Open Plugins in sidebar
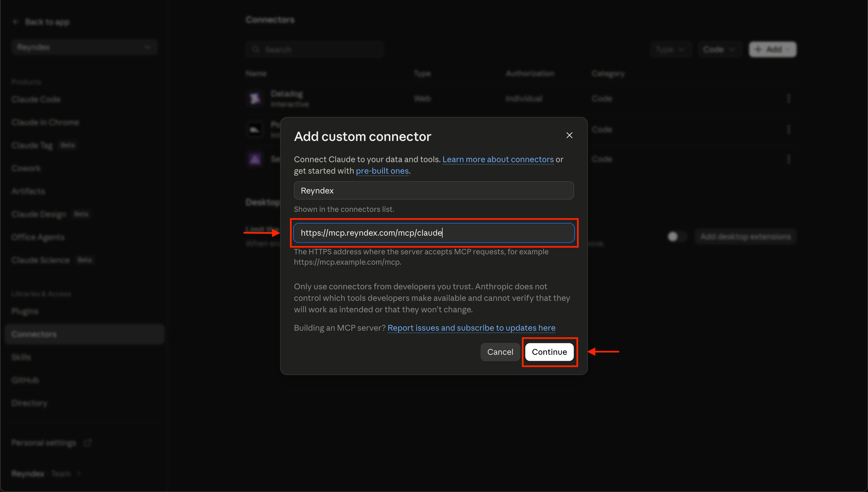The image size is (868, 492). tap(25, 311)
